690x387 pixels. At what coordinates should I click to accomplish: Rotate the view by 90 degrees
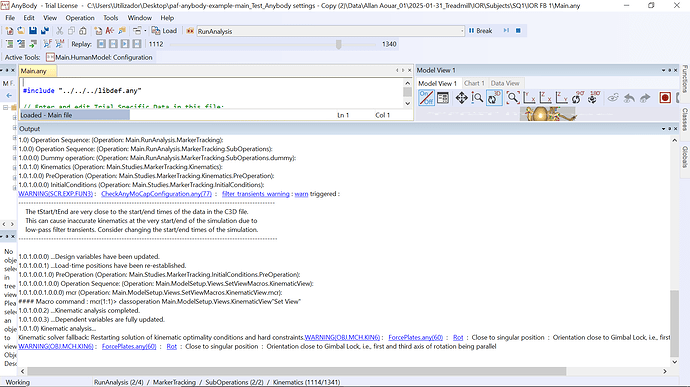pyautogui.click(x=577, y=98)
